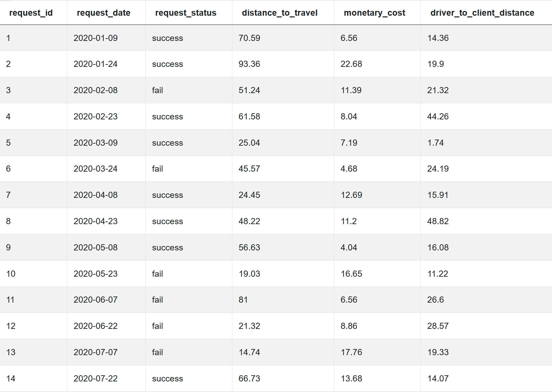Click the monetary_cost column header
This screenshot has width=552, height=392.
point(375,13)
